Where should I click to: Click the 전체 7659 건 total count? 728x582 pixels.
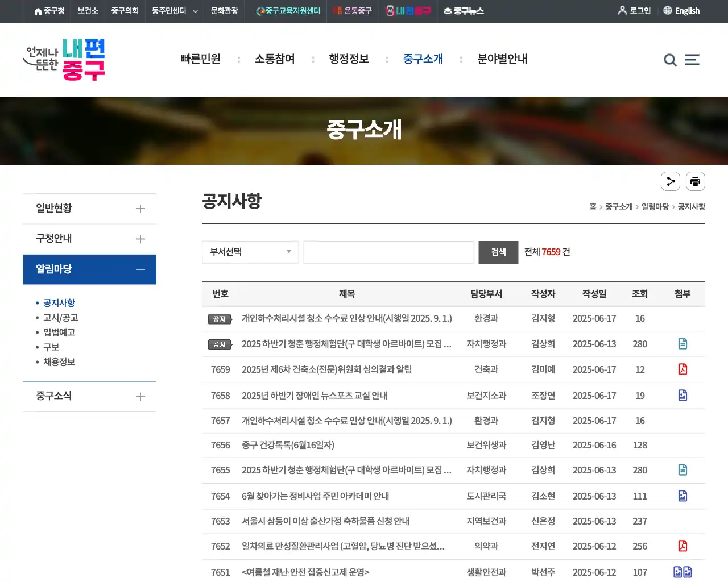point(547,252)
